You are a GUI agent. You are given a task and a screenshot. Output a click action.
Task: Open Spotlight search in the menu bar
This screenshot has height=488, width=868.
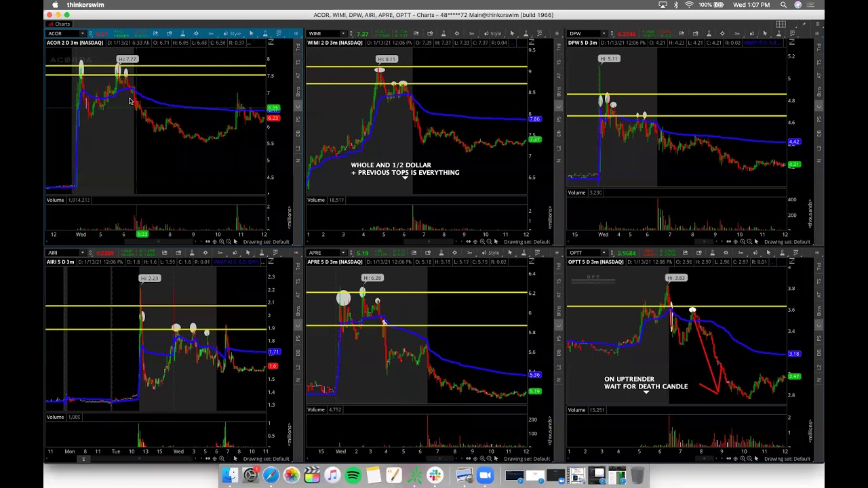(783, 5)
